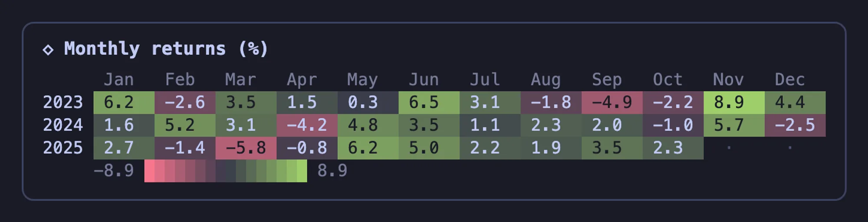The width and height of the screenshot is (868, 222).
Task: Select the 2023 row label
Action: (x=63, y=103)
